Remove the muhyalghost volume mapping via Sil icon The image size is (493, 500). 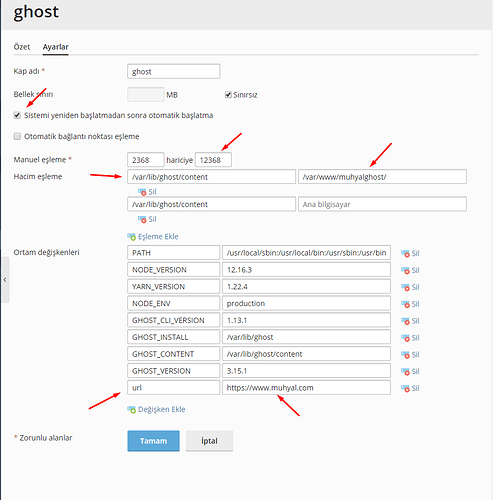(x=142, y=192)
